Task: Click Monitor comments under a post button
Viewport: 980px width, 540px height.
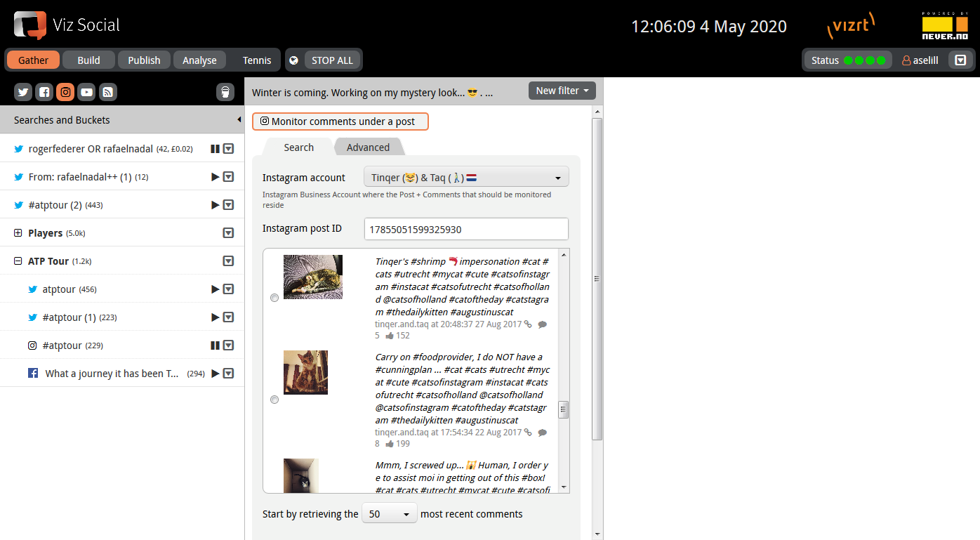Action: (x=340, y=121)
